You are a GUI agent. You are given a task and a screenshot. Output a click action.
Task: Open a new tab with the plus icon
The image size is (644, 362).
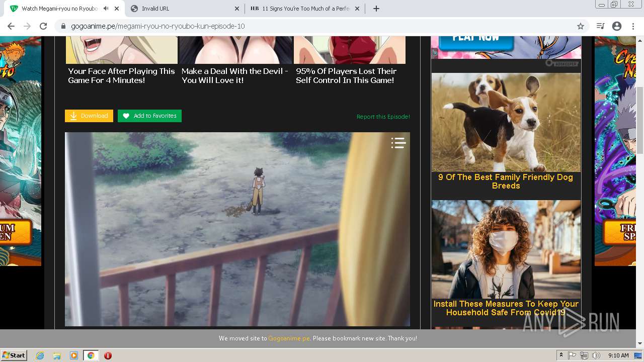click(376, 9)
